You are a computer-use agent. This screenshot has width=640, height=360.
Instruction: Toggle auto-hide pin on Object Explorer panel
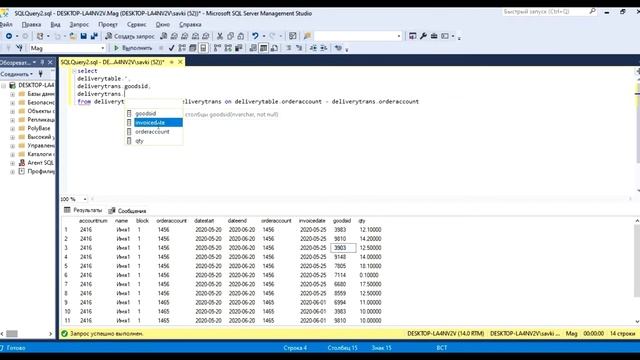[42, 62]
